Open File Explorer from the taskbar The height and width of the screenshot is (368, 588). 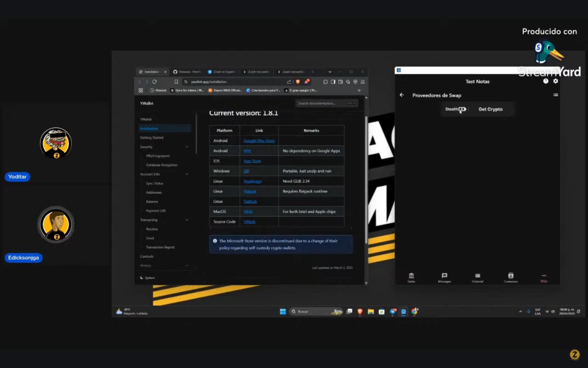[371, 312]
